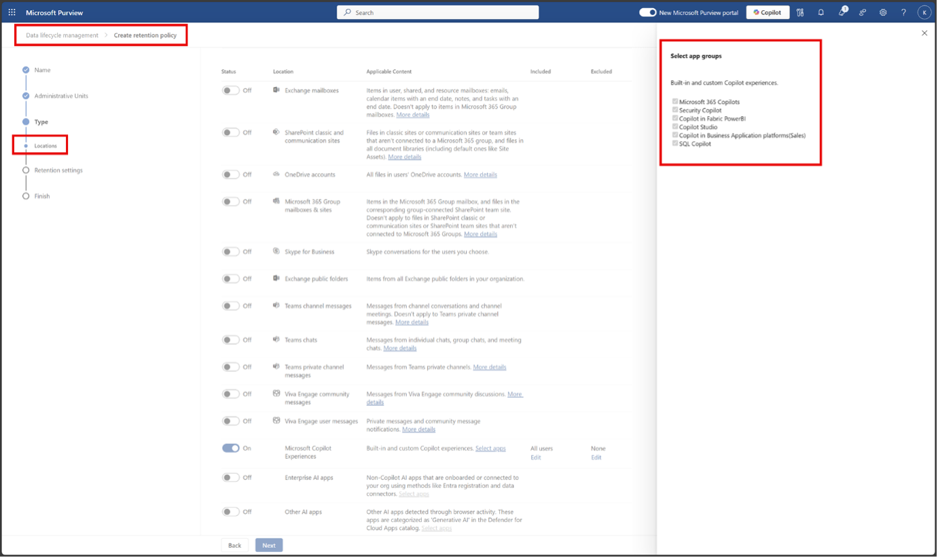Turn on the Exchange mailboxes toggle
Viewport: 940px width, 560px height.
click(x=231, y=90)
